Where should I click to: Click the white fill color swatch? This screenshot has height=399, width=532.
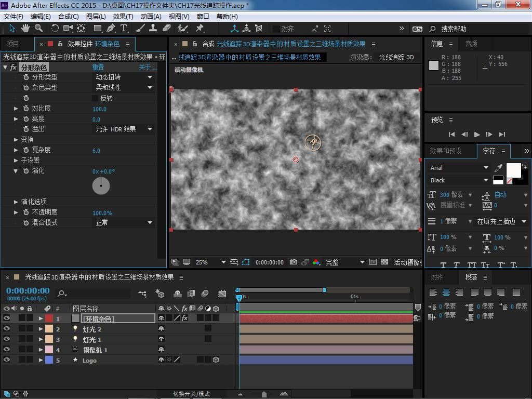pos(513,170)
